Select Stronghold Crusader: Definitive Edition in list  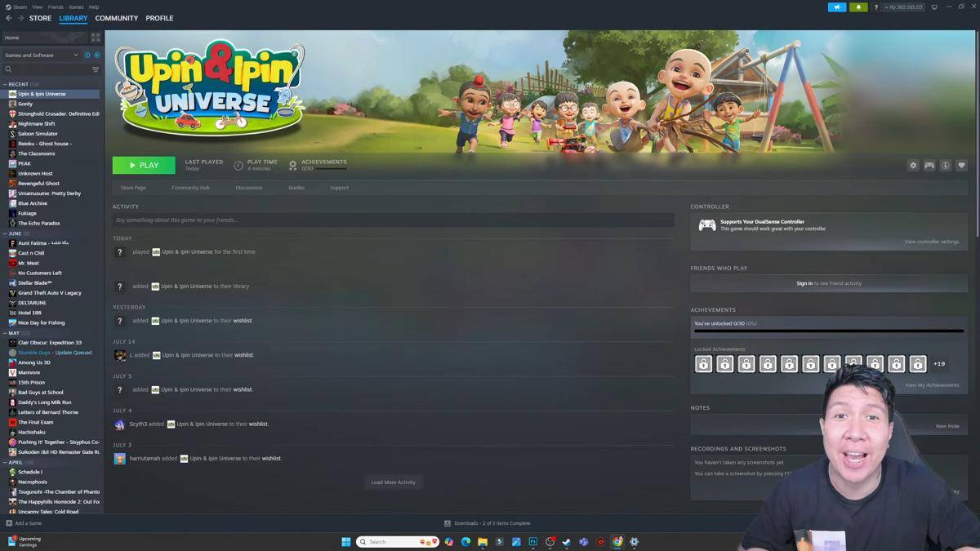coord(53,113)
